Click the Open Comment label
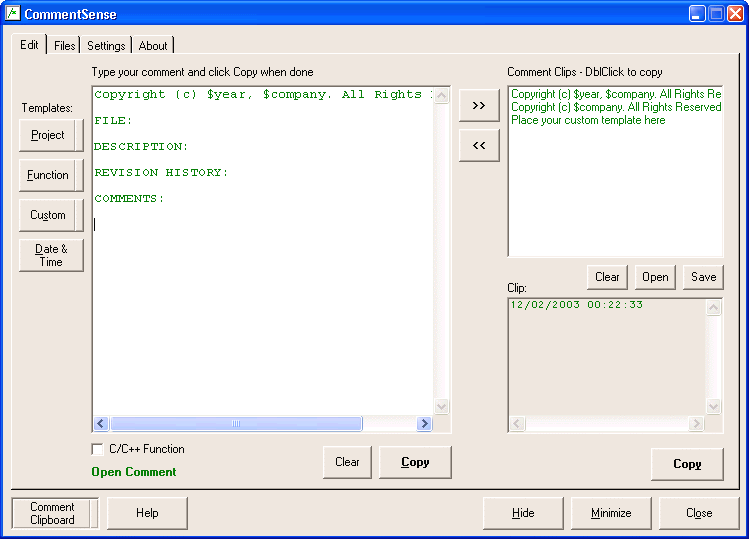The image size is (749, 539). 134,472
